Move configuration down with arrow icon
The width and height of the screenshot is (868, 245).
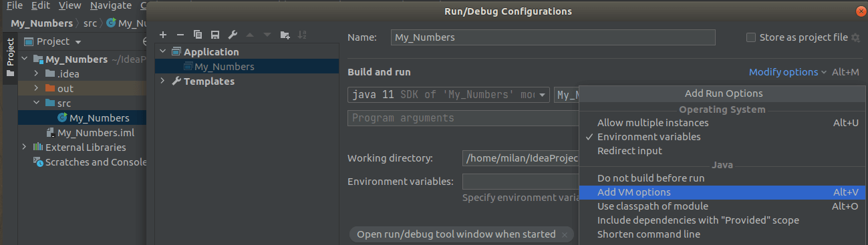267,35
